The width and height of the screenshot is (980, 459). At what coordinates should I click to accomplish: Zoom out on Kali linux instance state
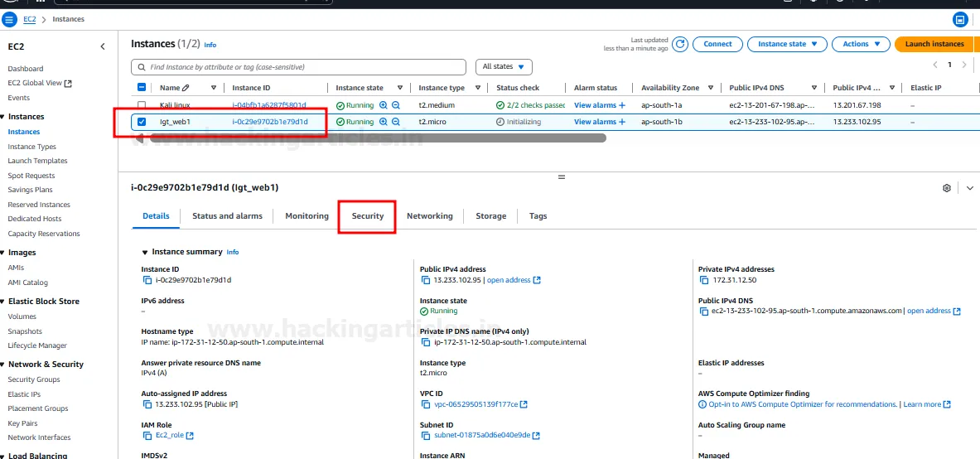click(x=396, y=105)
